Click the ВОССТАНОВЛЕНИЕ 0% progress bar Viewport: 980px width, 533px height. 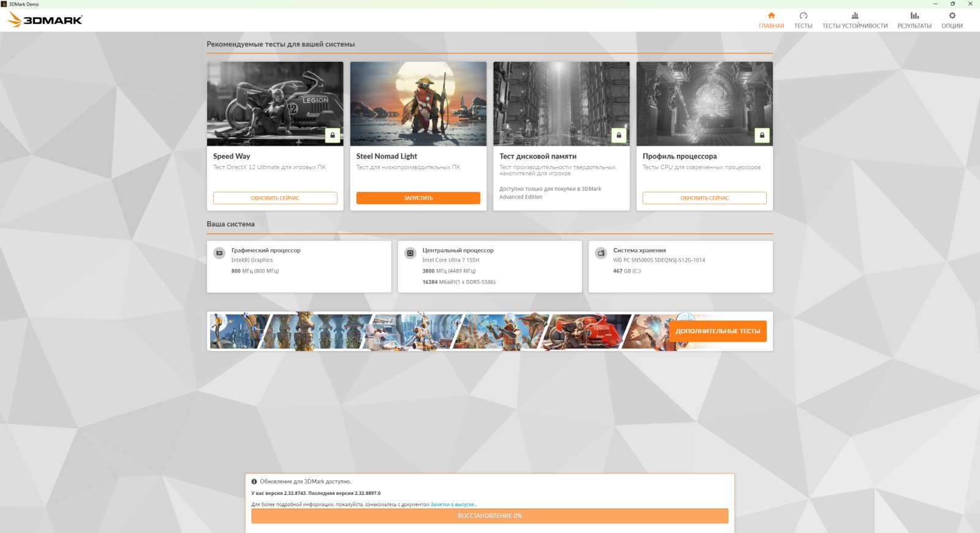490,516
